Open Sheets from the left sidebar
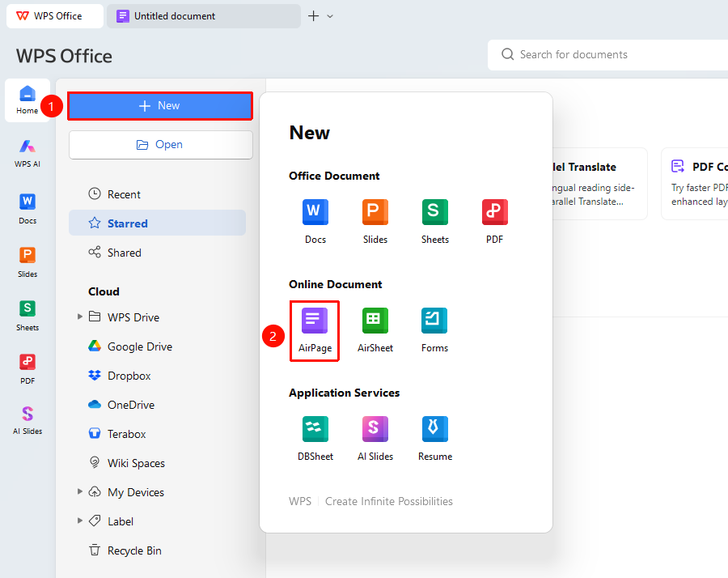 click(28, 316)
